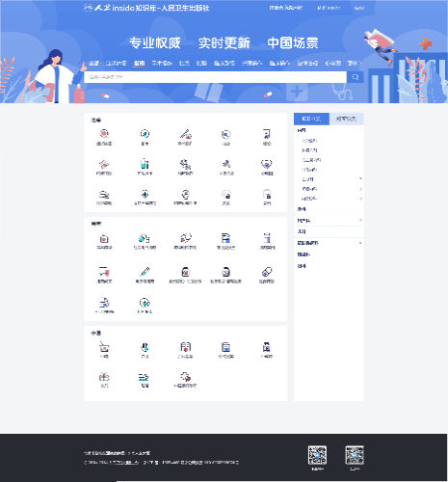Click the magnifier search button beside the search box
Image resolution: width=448 pixels, height=482 pixels.
356,77
